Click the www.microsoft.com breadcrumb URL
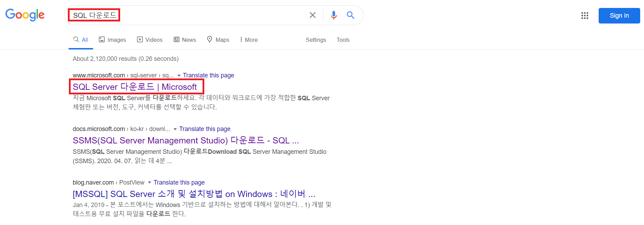Screen dimensions: 644x225 pos(123,75)
